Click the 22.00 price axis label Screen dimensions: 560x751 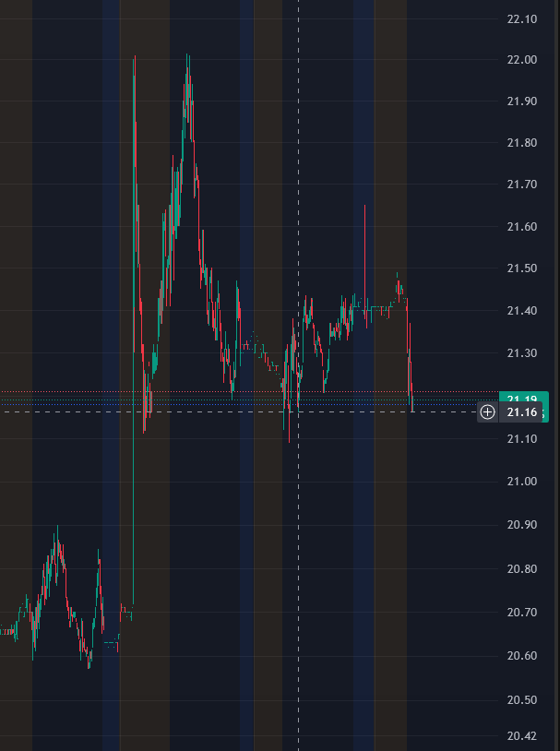click(x=521, y=60)
